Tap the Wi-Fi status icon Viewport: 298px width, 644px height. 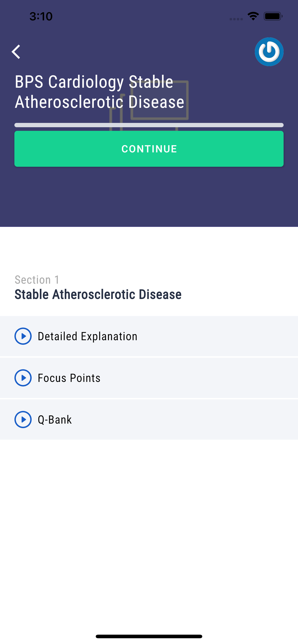pos(253,16)
